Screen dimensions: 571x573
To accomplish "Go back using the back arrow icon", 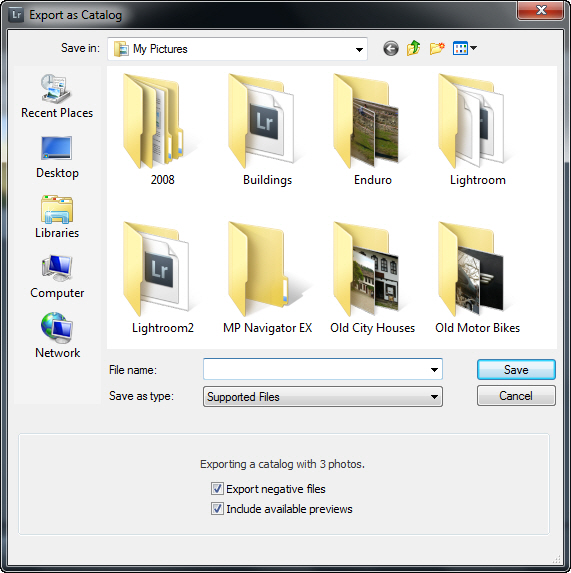I will [391, 49].
